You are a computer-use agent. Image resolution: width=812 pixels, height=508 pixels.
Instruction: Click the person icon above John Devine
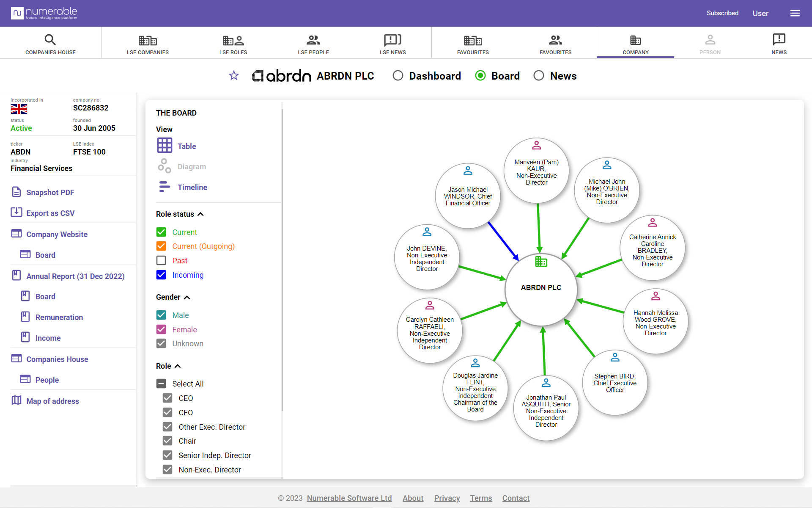[427, 232]
